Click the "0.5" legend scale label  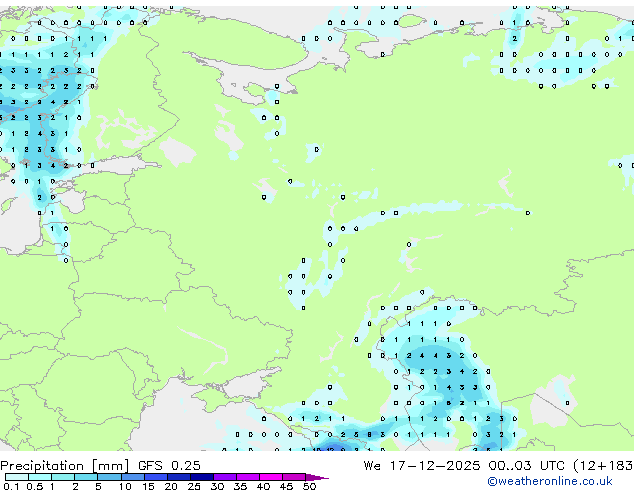click(x=35, y=486)
